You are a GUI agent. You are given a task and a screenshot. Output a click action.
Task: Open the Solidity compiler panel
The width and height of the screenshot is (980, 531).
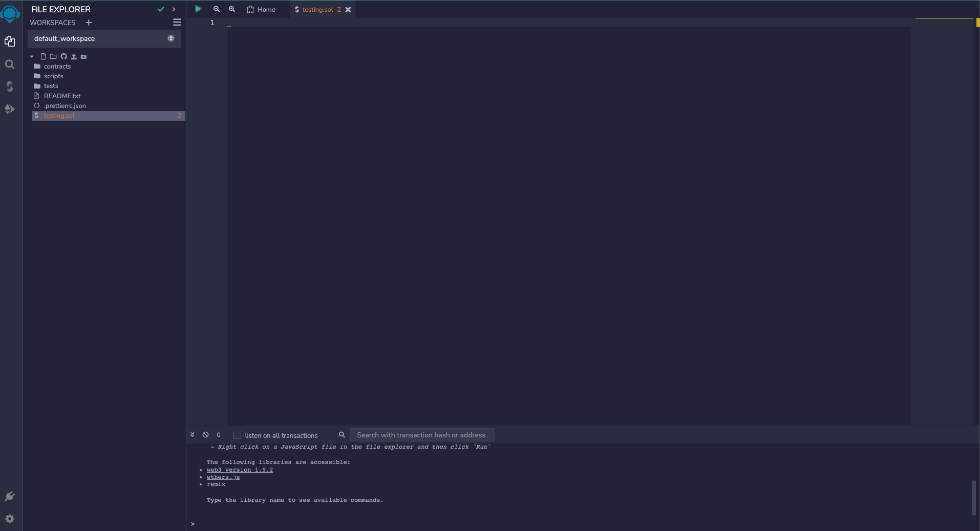[10, 86]
